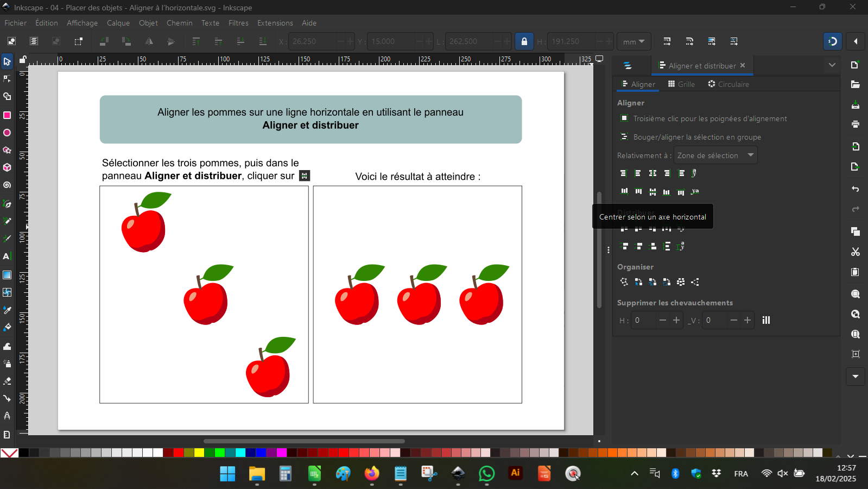This screenshot has height=489, width=868.
Task: Decrease the V overlap value
Action: (x=734, y=320)
